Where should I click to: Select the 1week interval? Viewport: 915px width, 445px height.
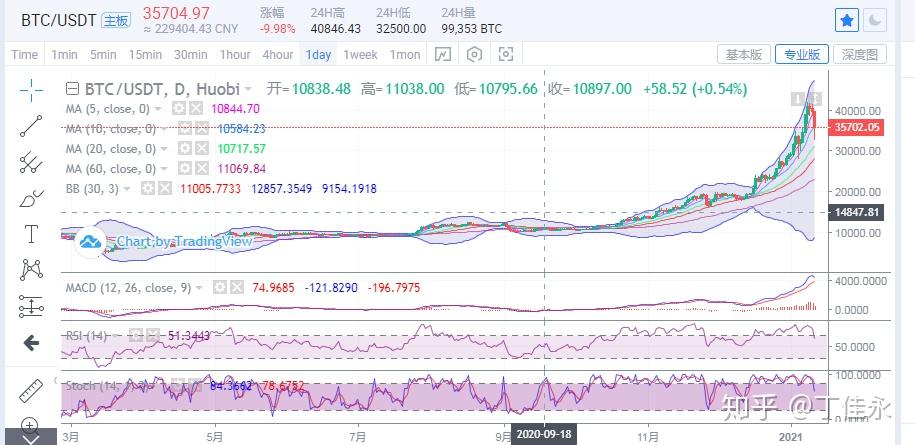(360, 55)
